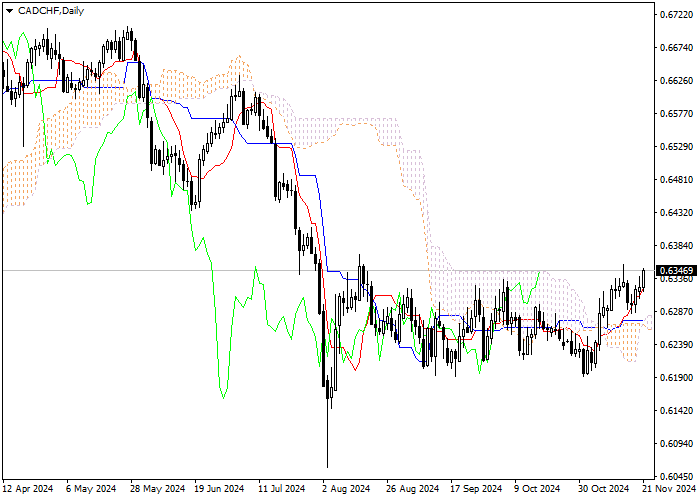The width and height of the screenshot is (700, 500).
Task: Click the 0.66740 price axis label
Action: click(x=676, y=48)
